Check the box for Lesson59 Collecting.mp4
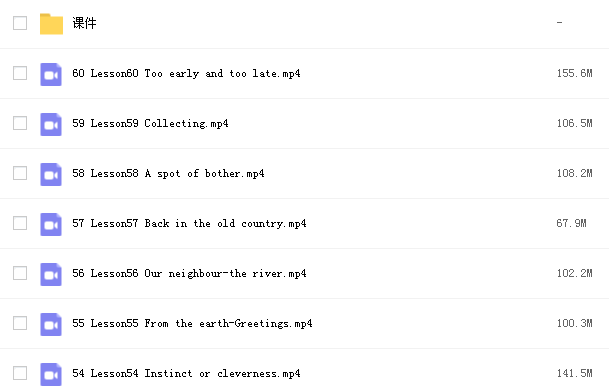 coord(20,123)
